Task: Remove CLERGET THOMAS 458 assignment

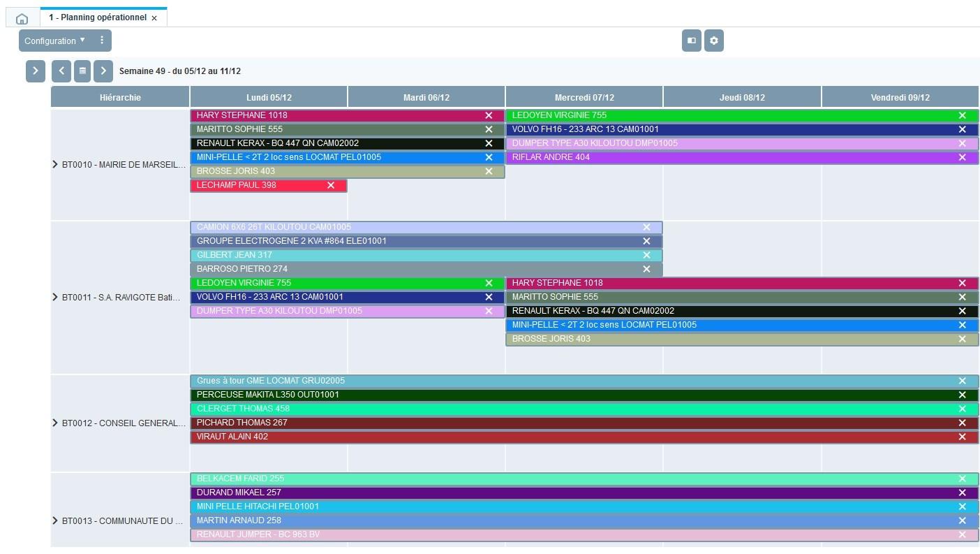Action: pos(962,409)
